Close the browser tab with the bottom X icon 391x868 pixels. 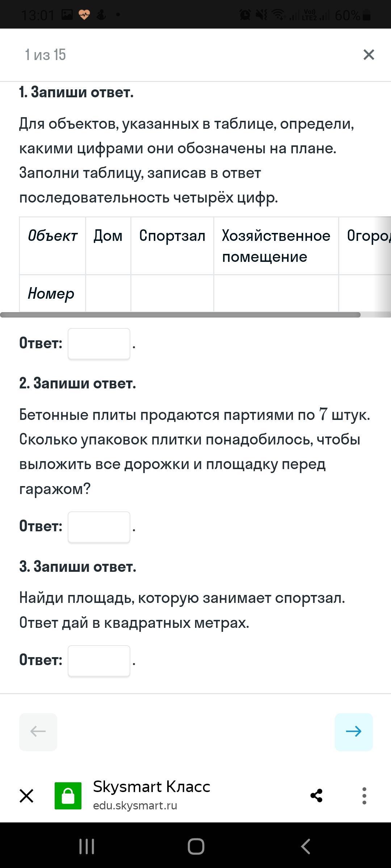click(x=26, y=796)
